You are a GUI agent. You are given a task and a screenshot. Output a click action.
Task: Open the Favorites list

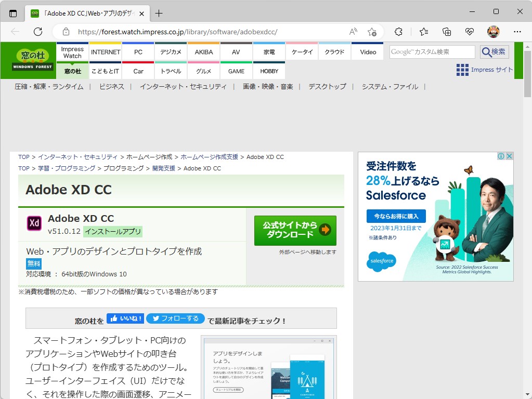tap(424, 32)
